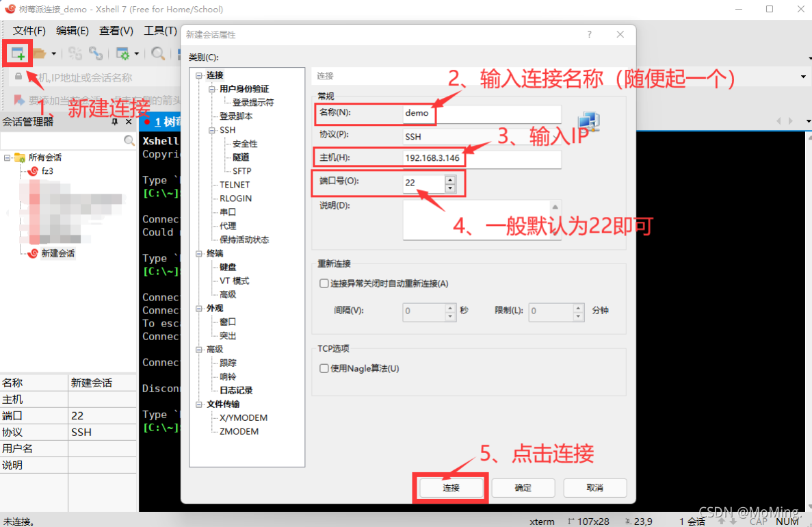Select TELNET in category tree
This screenshot has height=527, width=812.
(x=235, y=185)
